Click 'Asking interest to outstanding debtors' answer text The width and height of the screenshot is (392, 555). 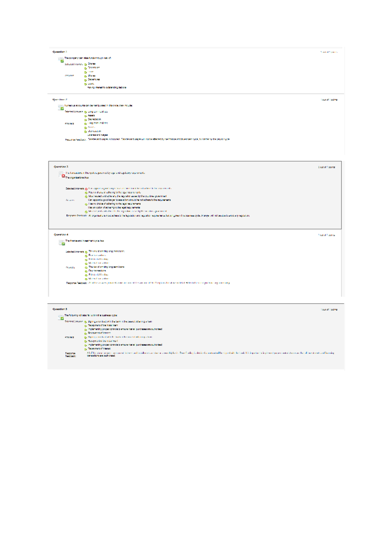point(107,88)
